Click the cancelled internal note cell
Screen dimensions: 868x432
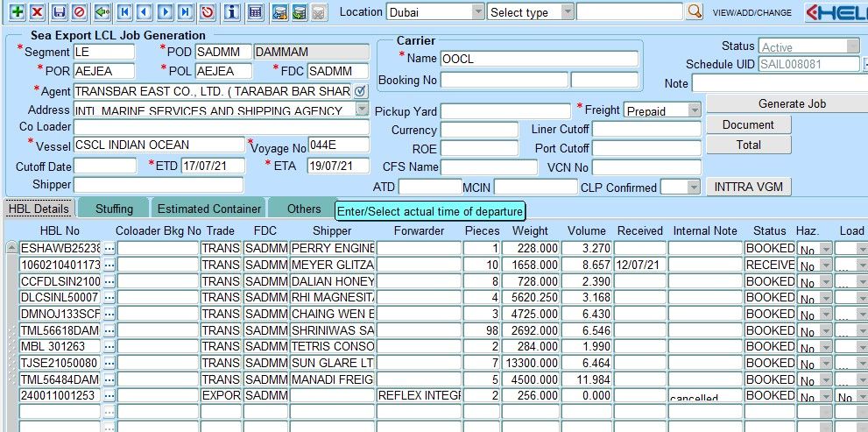tap(705, 396)
